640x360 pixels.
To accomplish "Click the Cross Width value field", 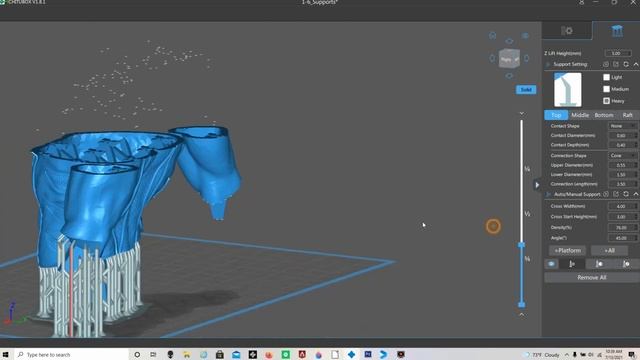I will (x=622, y=207).
